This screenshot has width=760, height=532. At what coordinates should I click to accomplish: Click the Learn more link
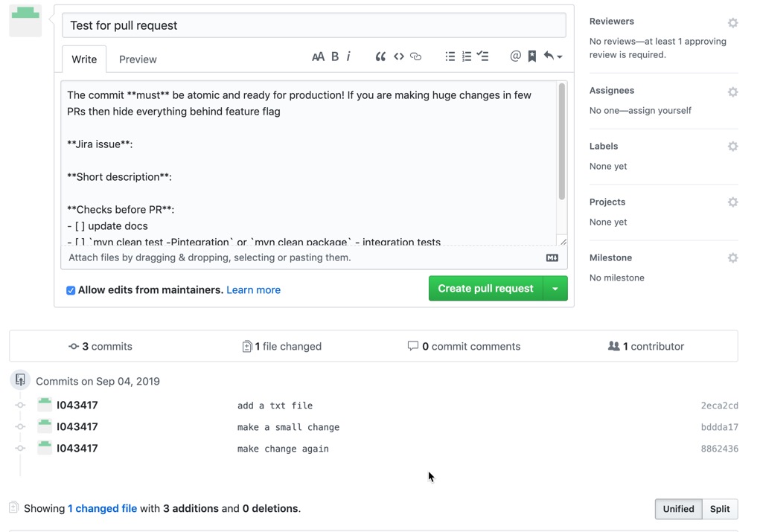[253, 290]
